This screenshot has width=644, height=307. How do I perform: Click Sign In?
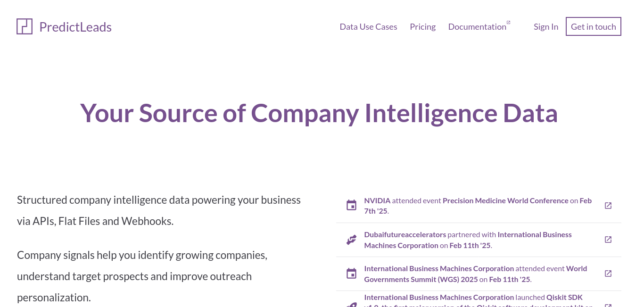[546, 27]
